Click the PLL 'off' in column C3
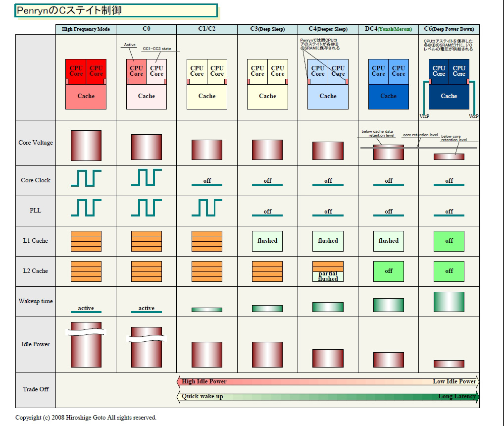This screenshot has height=426, width=504. pyautogui.click(x=267, y=212)
